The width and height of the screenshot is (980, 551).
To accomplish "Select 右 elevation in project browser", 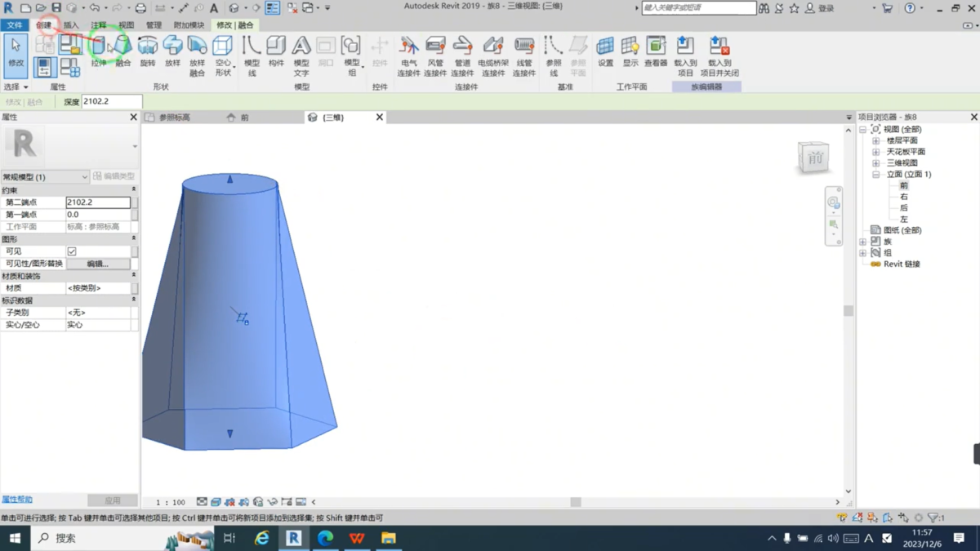I will (904, 197).
